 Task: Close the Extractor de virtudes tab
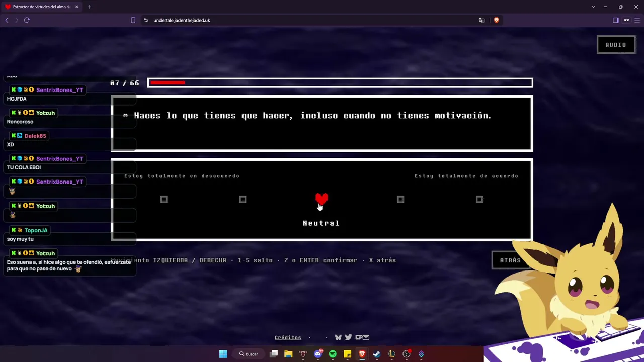76,7
